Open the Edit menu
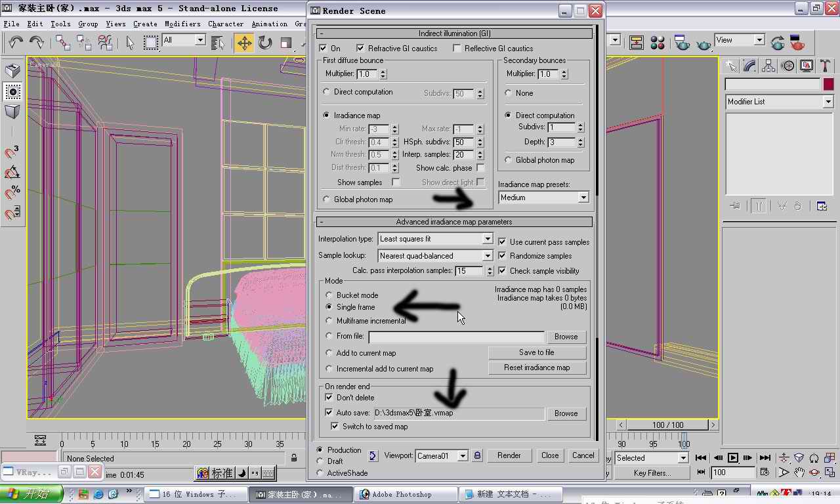The width and height of the screenshot is (840, 504). pyautogui.click(x=35, y=24)
